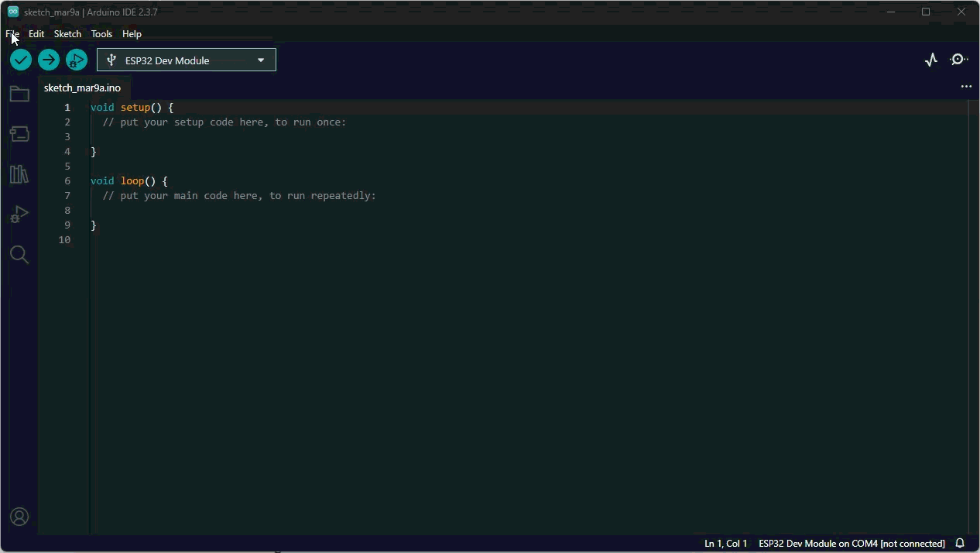Open the Search magnifier in sidebar
Screen dimensions: 980x553
tap(19, 255)
